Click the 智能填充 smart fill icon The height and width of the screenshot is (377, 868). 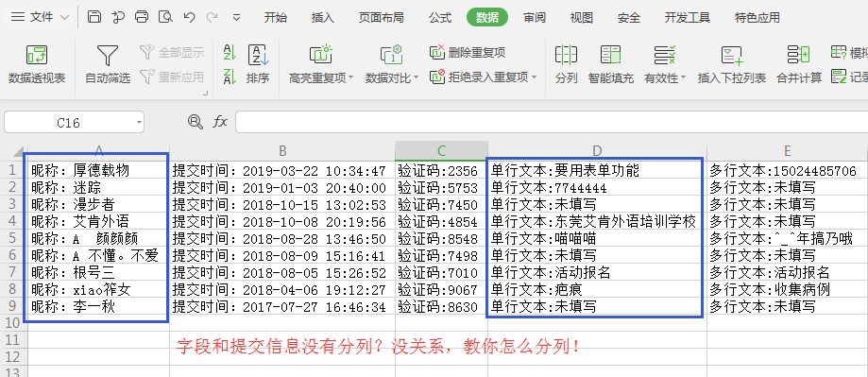pos(610,55)
